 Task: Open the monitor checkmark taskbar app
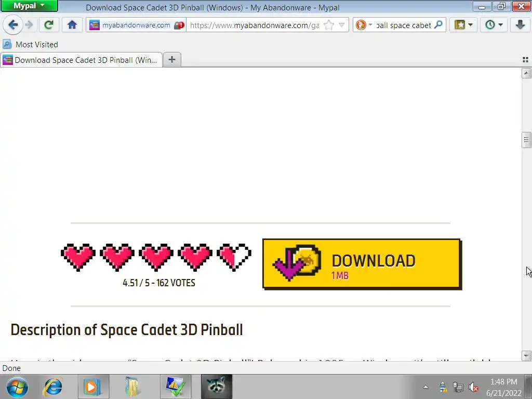pyautogui.click(x=176, y=387)
